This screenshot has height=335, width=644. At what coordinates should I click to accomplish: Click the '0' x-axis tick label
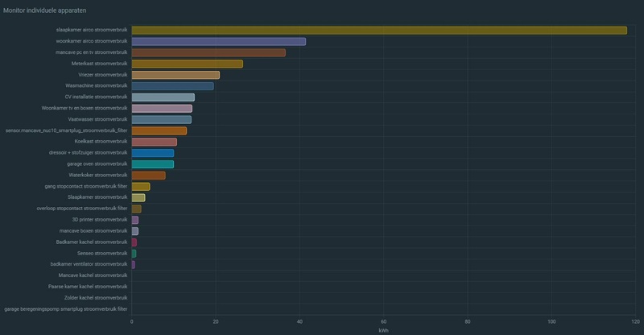coord(131,321)
